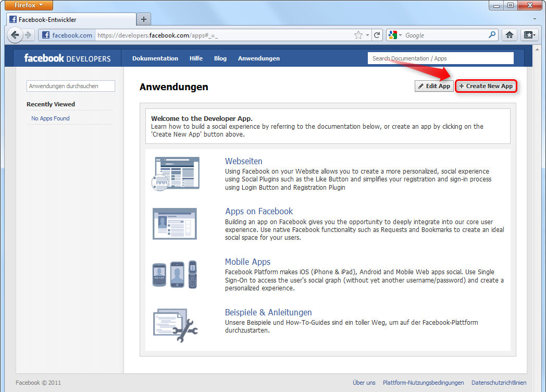Open the Hilfe menu item
The image size is (546, 392).
[x=196, y=58]
